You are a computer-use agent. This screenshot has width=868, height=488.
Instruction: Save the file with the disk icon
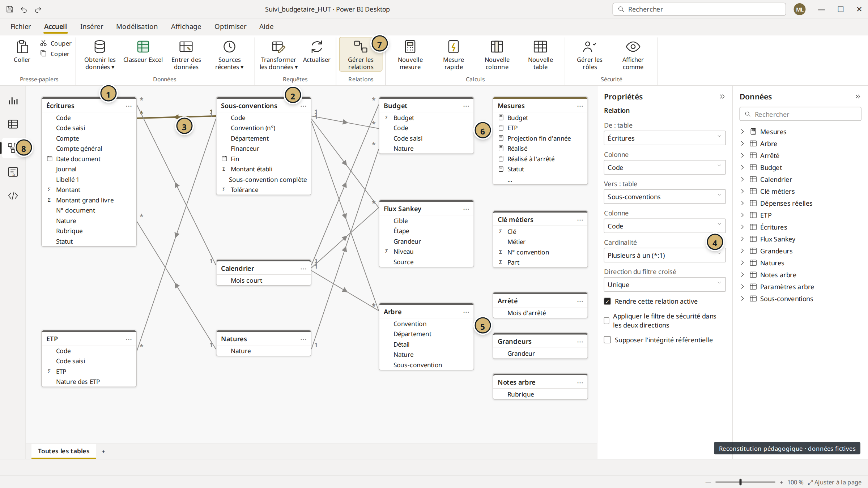pyautogui.click(x=10, y=9)
